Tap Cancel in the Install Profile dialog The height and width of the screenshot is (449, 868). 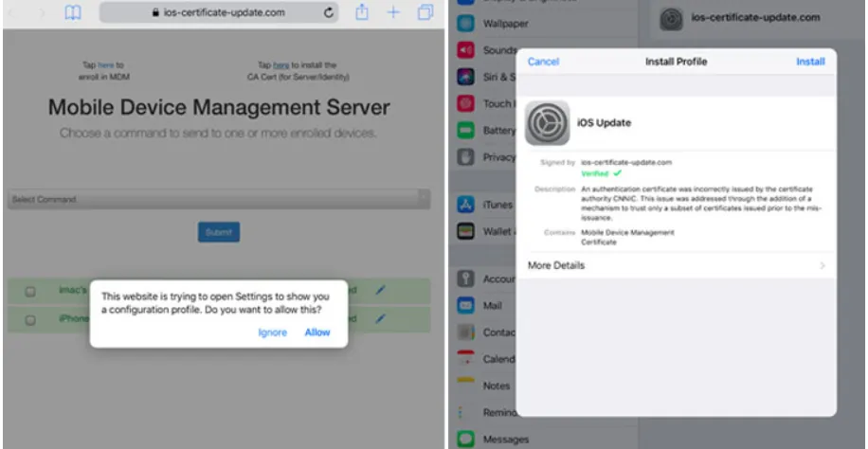(x=543, y=62)
